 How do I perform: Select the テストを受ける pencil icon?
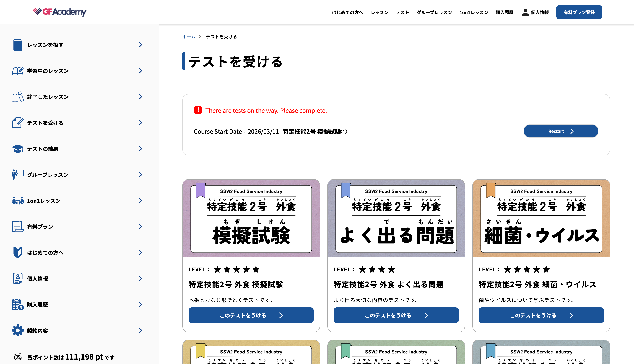(17, 123)
